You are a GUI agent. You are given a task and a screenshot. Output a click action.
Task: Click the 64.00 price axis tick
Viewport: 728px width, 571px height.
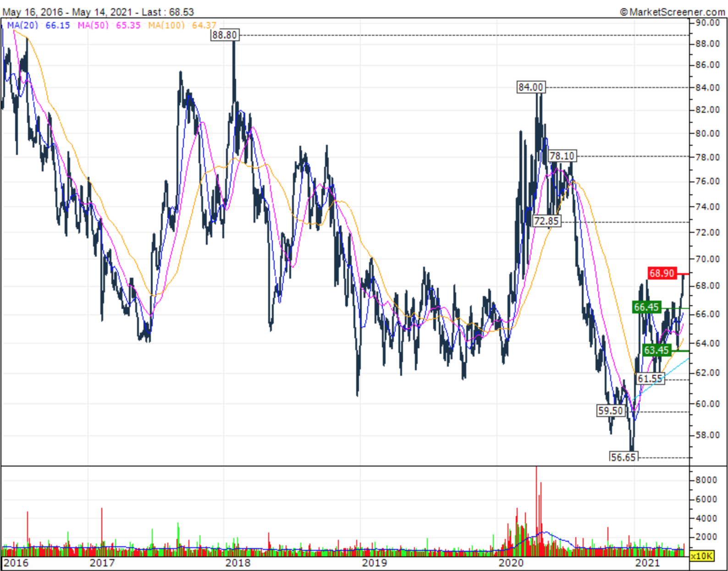(708, 343)
